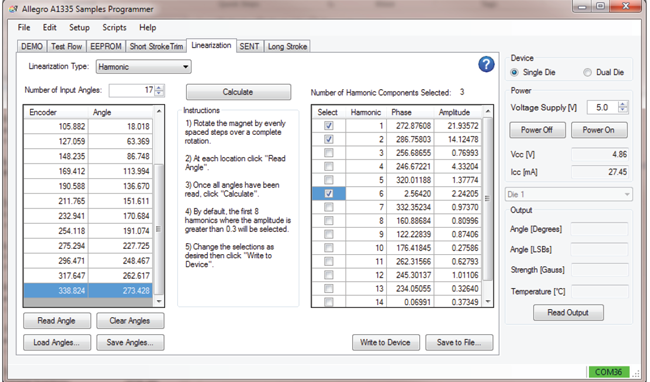
Task: Switch to the Test Flow tab
Action: coord(66,46)
